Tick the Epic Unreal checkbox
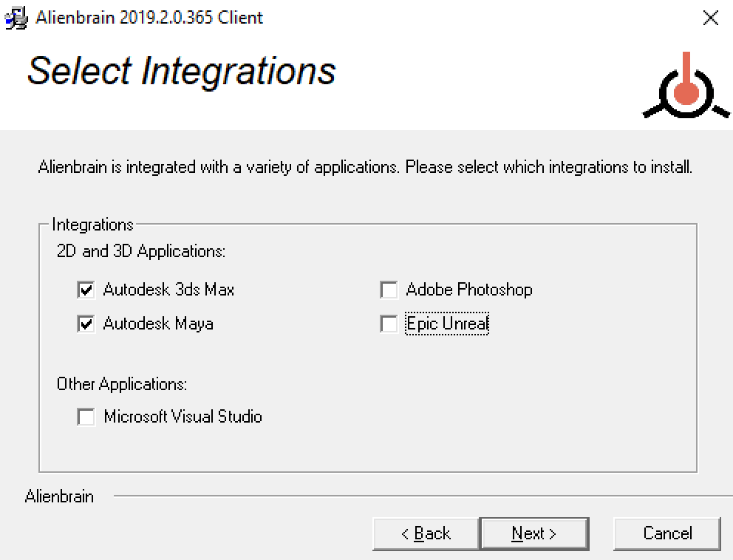The height and width of the screenshot is (560, 733). (389, 324)
